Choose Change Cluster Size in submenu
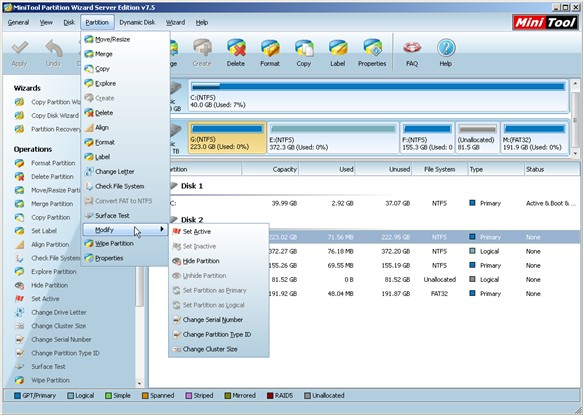584x416 pixels. [x=219, y=349]
